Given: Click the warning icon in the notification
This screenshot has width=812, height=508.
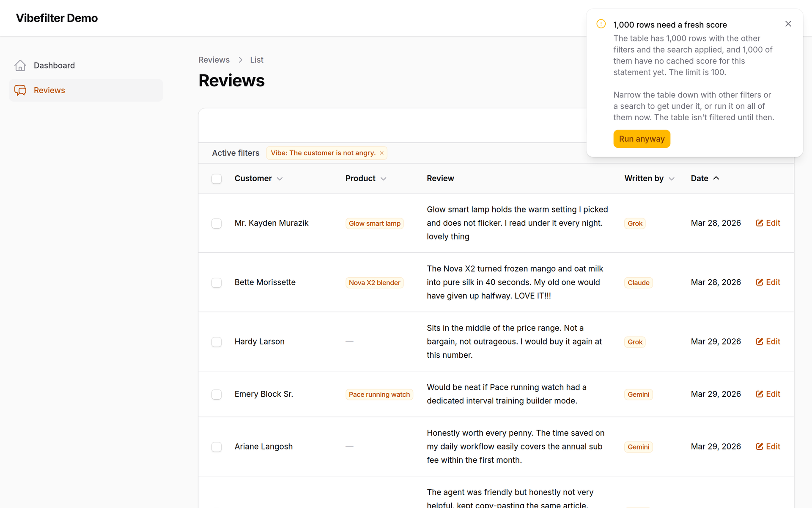Looking at the screenshot, I should 601,24.
